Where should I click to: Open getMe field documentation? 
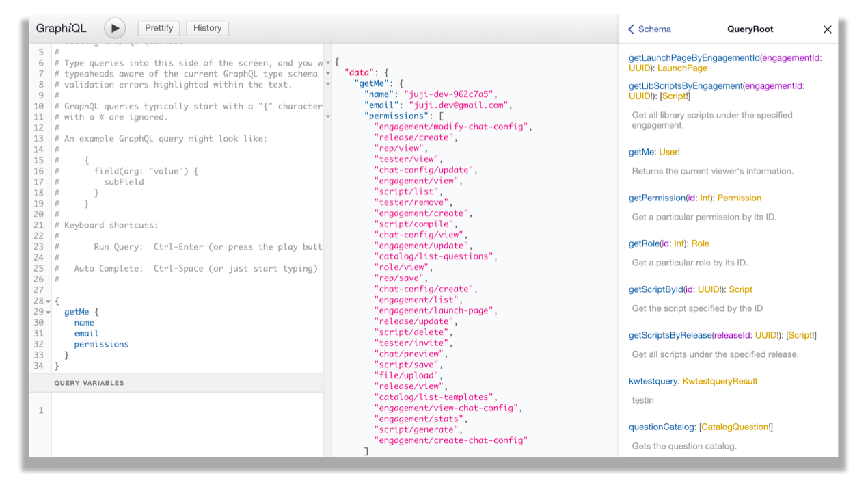(x=642, y=152)
